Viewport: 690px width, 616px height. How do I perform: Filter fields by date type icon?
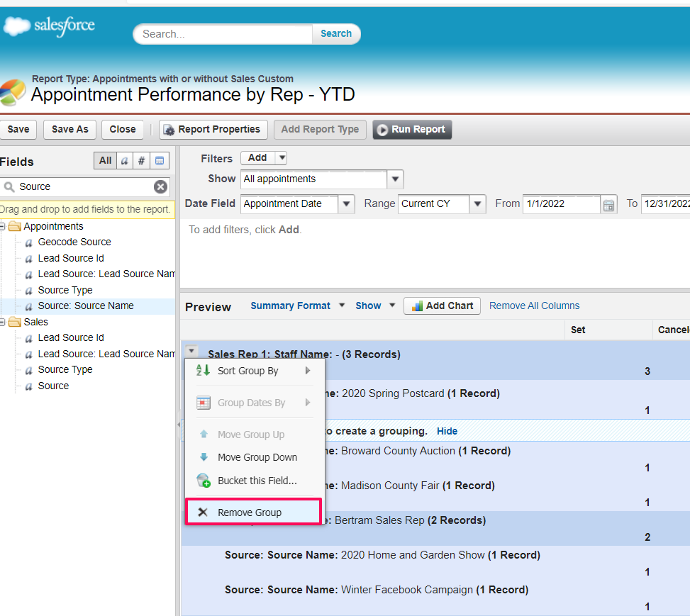(160, 161)
